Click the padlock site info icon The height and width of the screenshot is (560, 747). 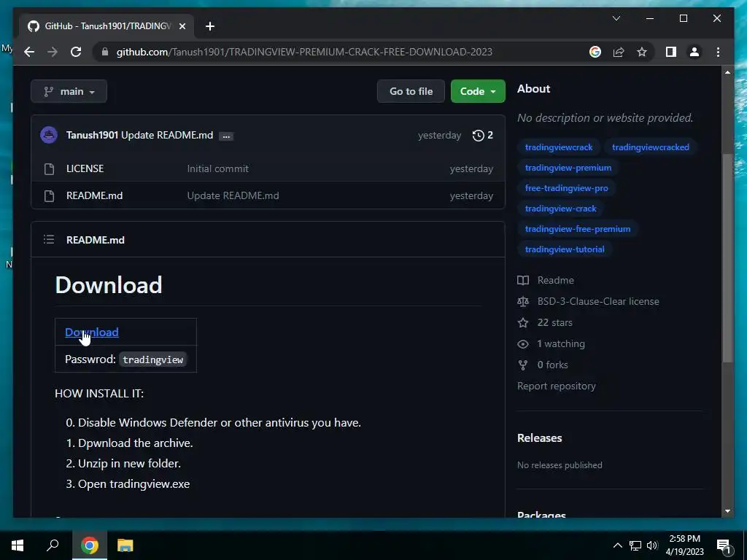pos(105,52)
